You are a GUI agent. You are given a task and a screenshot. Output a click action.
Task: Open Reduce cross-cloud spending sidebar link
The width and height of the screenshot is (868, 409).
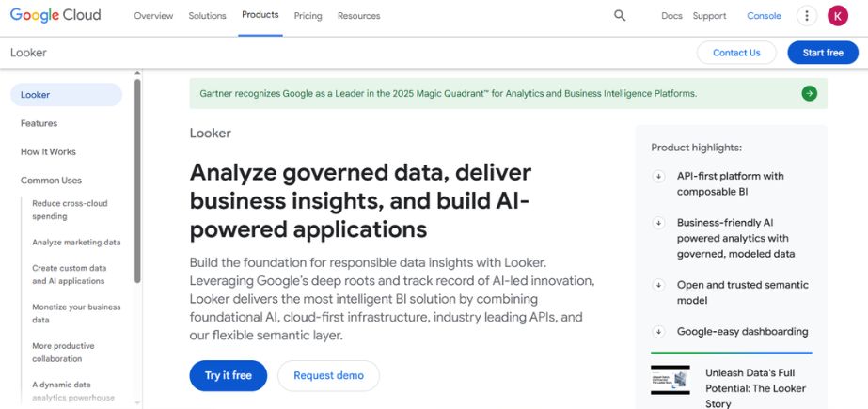point(70,210)
